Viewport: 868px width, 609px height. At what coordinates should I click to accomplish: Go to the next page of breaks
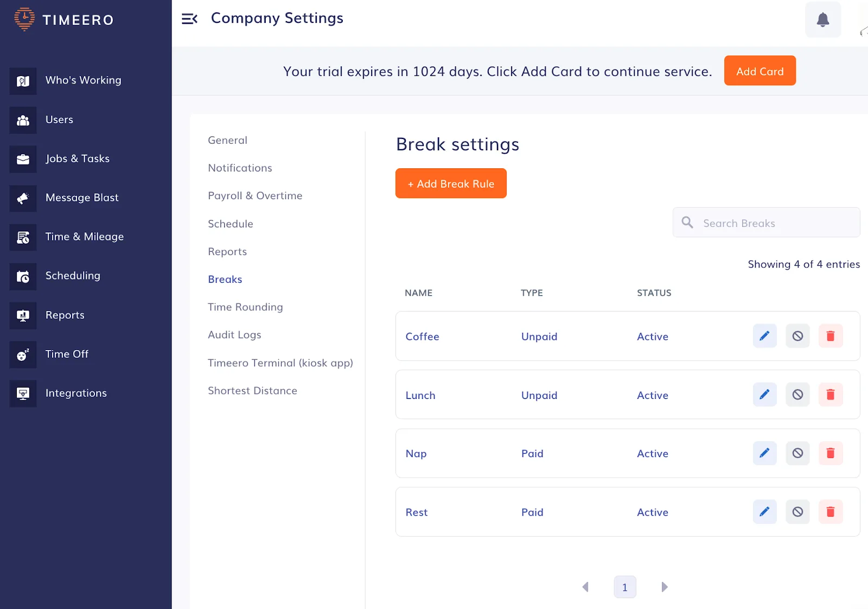coord(665,587)
